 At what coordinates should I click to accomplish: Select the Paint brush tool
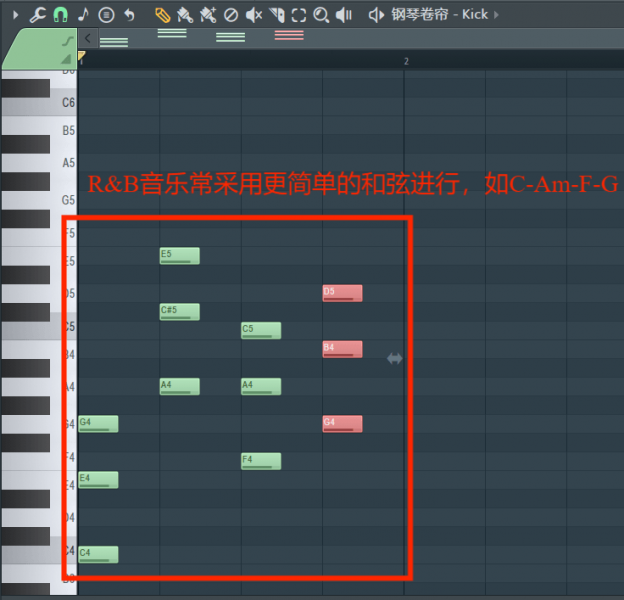tap(185, 16)
